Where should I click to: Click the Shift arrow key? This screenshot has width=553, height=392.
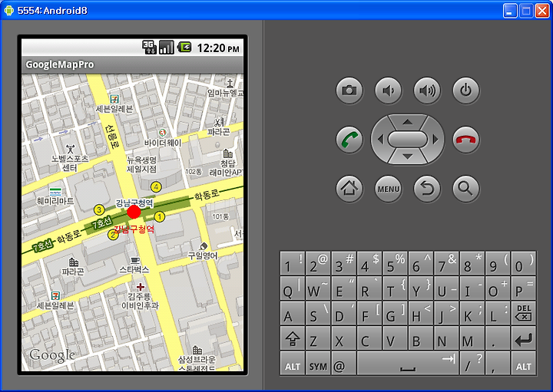point(293,338)
